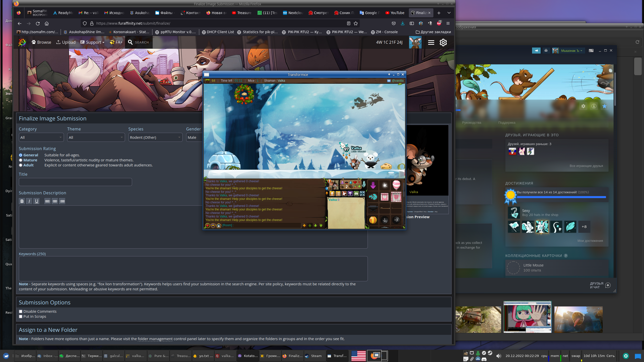This screenshot has width=644, height=362.
Task: Open Друзья и чат in Steam
Action: pos(600,285)
